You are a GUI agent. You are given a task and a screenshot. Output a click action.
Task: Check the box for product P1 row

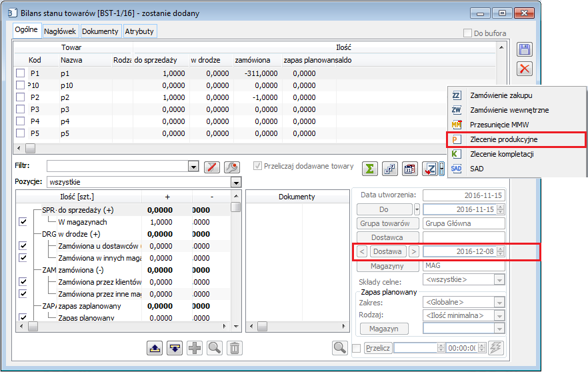(x=21, y=73)
